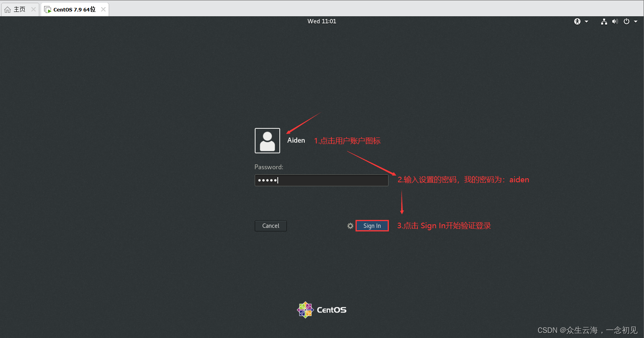Close the CentOS 7.9 64位 tab

103,10
